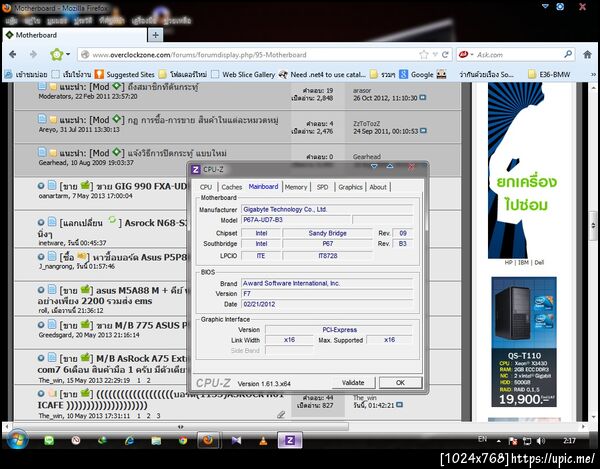Click the Validate button in CPU-Z
Viewport: 600px width, 469px height.
pyautogui.click(x=353, y=383)
